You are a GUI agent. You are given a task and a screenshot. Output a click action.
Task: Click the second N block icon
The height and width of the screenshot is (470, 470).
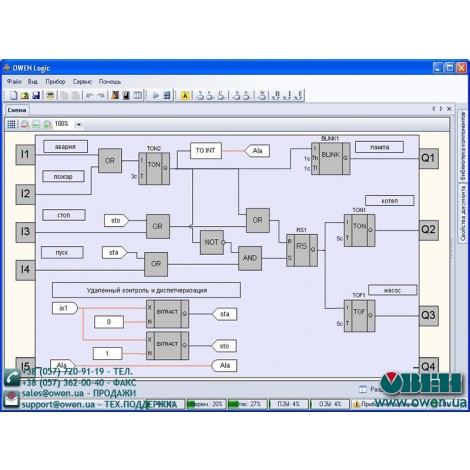click(246, 96)
